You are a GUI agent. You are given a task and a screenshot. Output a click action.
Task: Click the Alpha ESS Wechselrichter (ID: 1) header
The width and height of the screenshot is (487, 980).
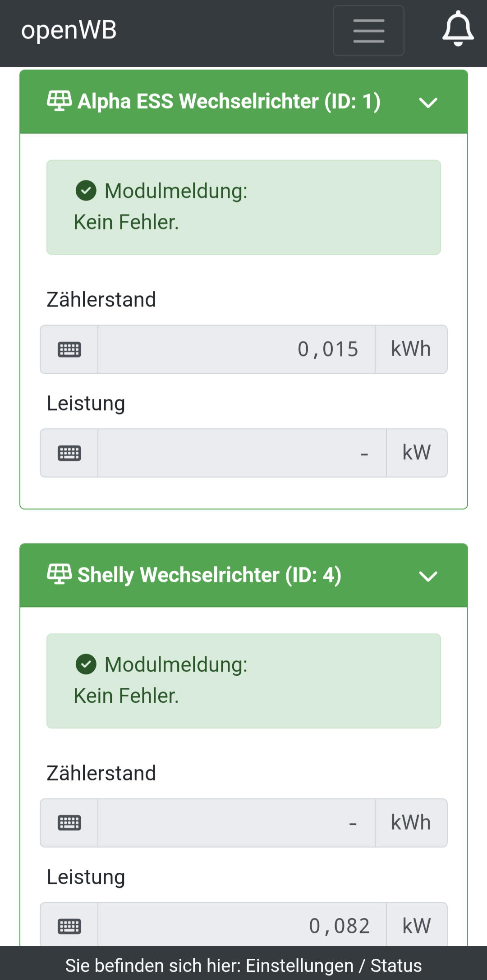pos(229,101)
